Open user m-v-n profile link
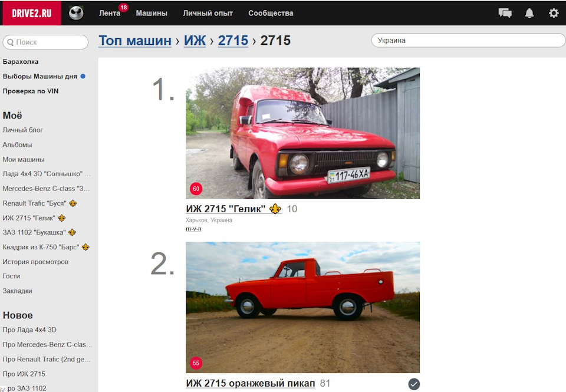This screenshot has width=566, height=392. (x=193, y=229)
